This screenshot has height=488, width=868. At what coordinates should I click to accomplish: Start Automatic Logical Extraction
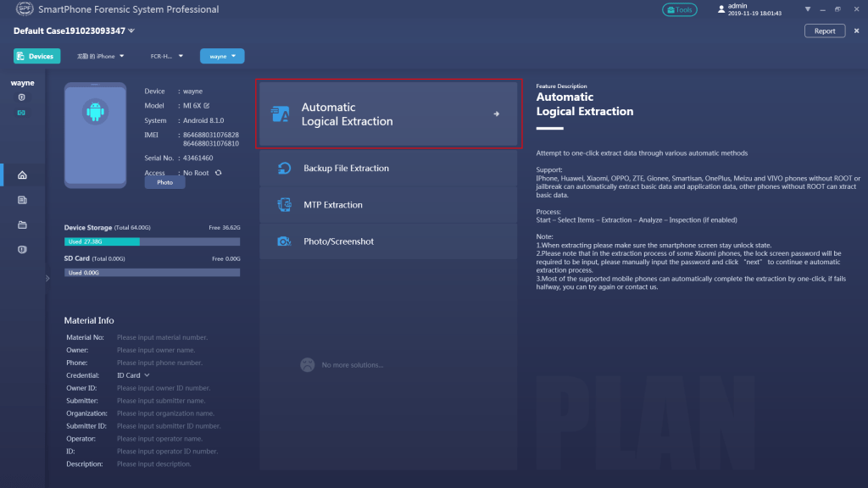coord(388,112)
